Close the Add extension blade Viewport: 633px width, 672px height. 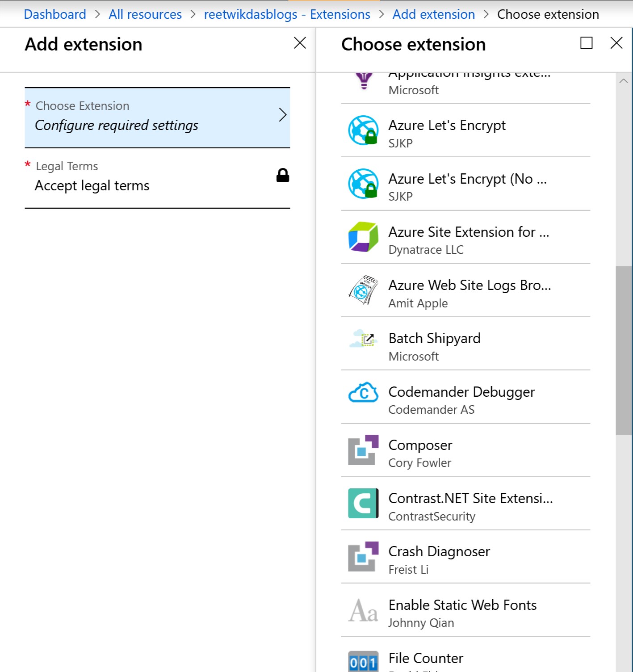(x=300, y=43)
